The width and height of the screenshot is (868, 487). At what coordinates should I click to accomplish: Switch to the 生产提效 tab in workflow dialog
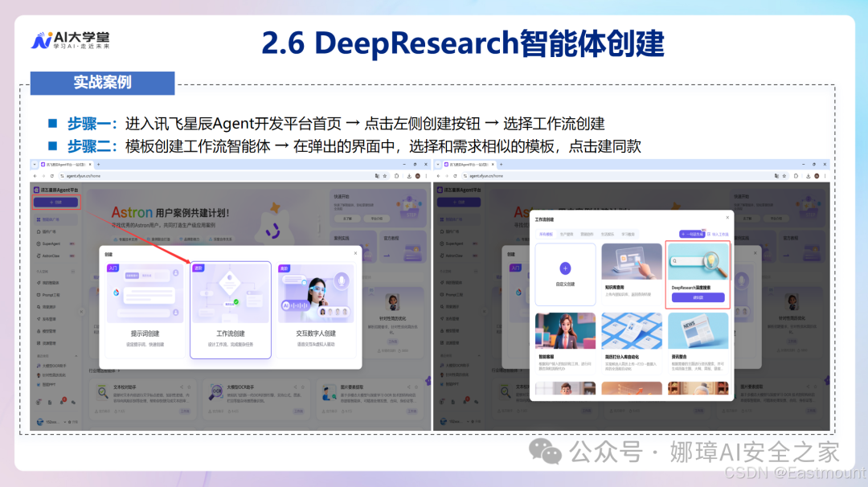click(x=567, y=234)
